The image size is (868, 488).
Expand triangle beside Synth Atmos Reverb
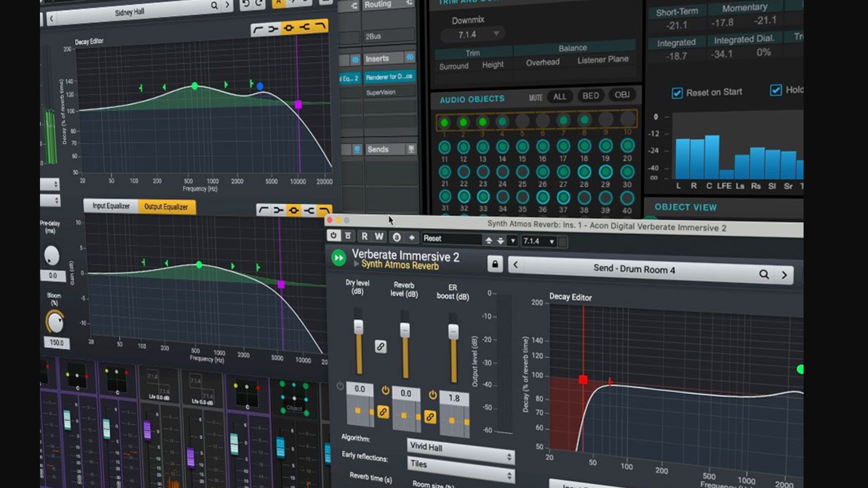point(356,263)
